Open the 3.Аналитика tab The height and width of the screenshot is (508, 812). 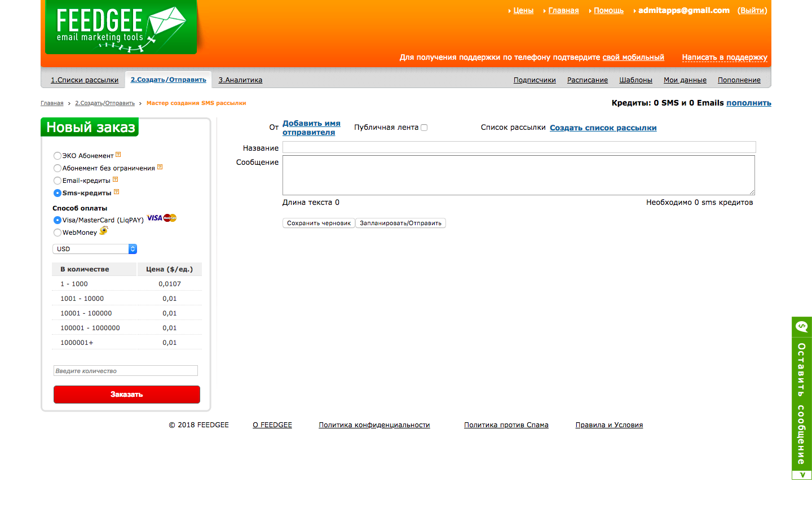(x=240, y=80)
